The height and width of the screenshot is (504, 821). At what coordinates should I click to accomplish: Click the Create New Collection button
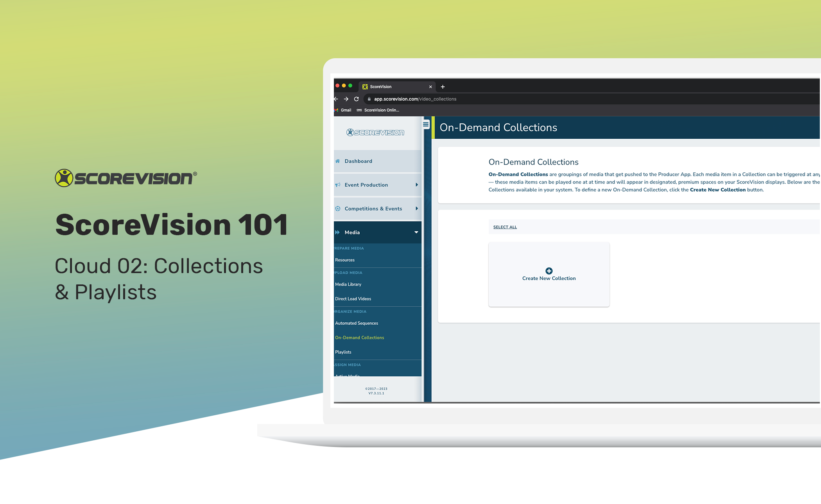pyautogui.click(x=549, y=274)
